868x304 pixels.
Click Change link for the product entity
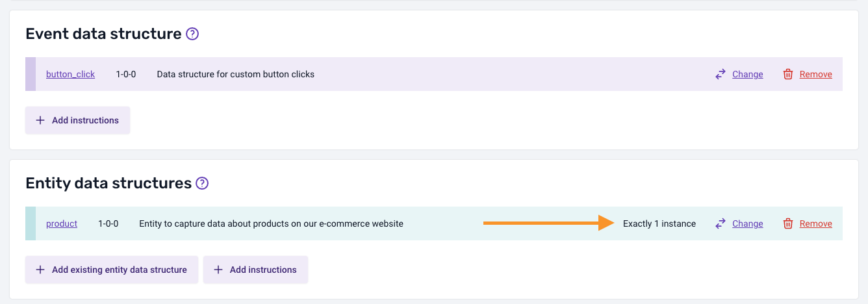pyautogui.click(x=747, y=224)
